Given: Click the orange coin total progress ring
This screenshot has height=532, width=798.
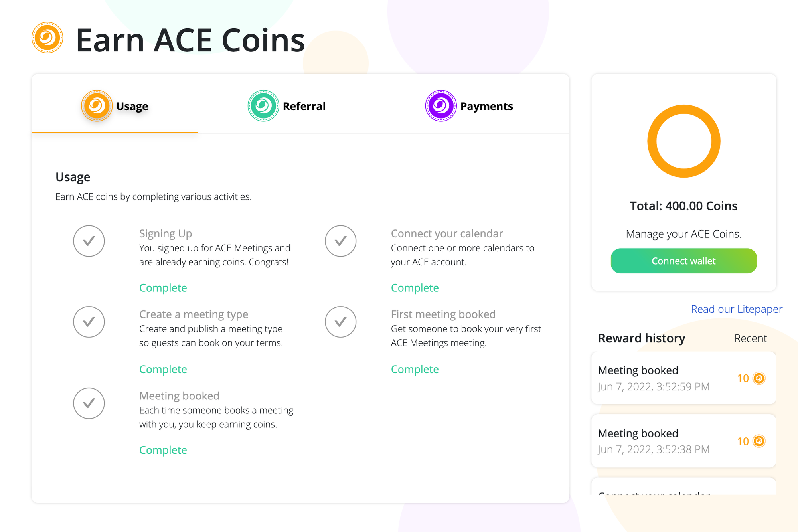Looking at the screenshot, I should tap(683, 141).
